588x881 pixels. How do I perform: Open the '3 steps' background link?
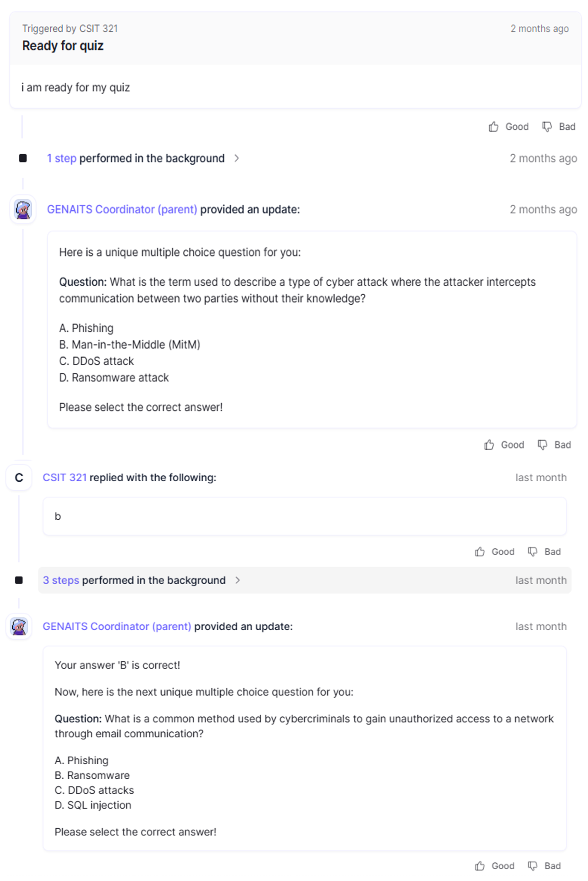point(61,580)
